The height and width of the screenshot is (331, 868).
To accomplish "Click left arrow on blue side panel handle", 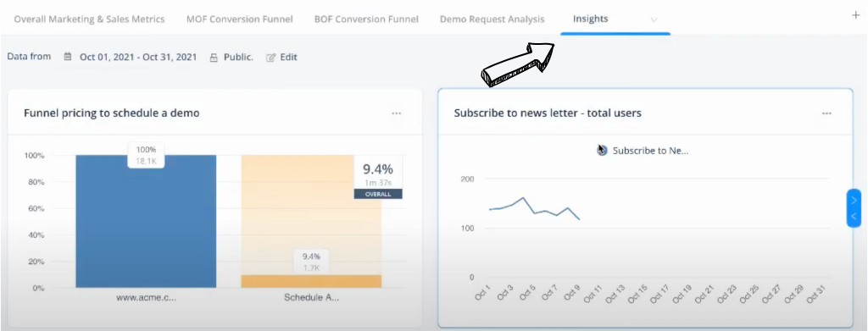I will click(x=854, y=216).
